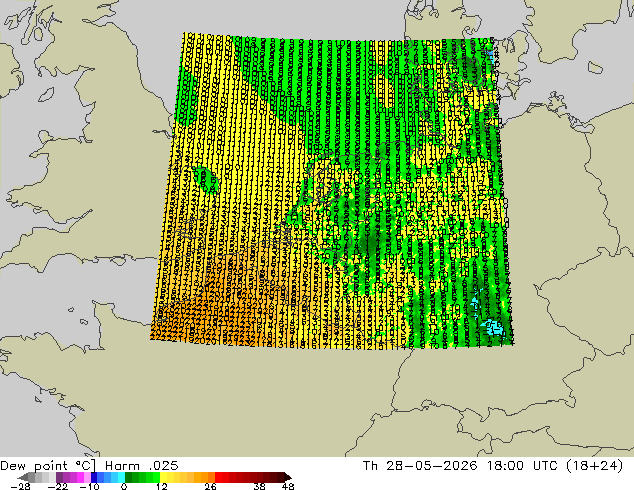This screenshot has width=634, height=490.
Task: Click the dark right arrow tip of the legend
Action: coord(288,477)
